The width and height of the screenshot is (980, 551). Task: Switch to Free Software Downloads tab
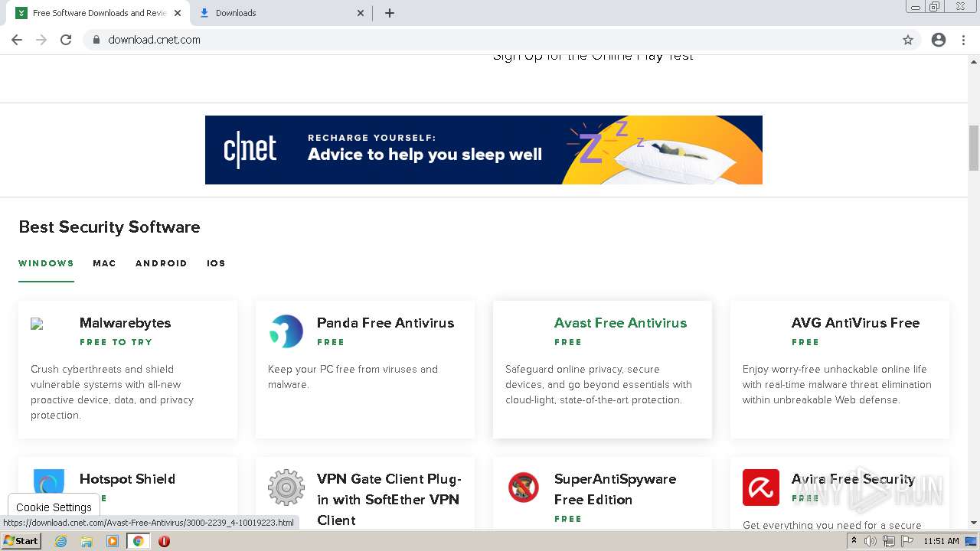click(x=98, y=13)
